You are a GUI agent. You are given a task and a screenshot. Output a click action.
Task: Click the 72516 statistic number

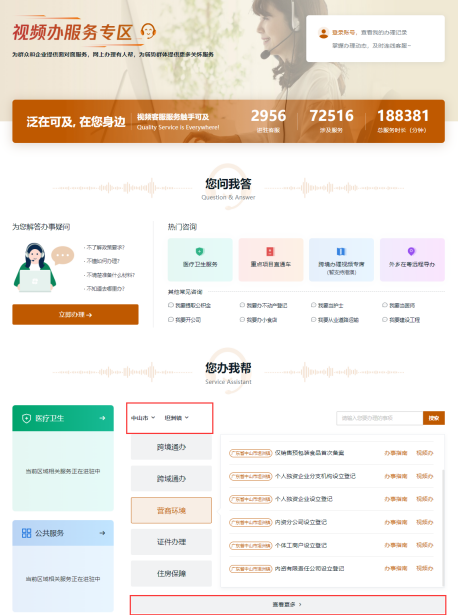point(331,116)
